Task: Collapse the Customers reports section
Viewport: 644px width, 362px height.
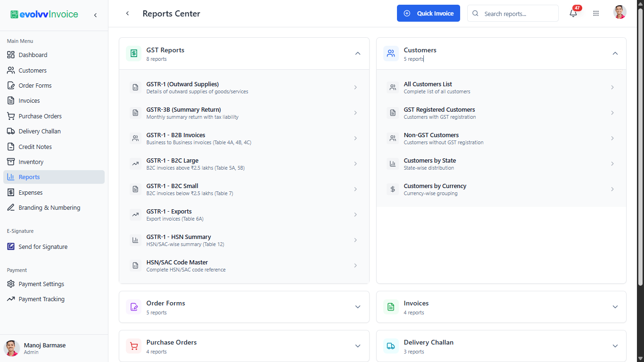Action: [x=615, y=53]
